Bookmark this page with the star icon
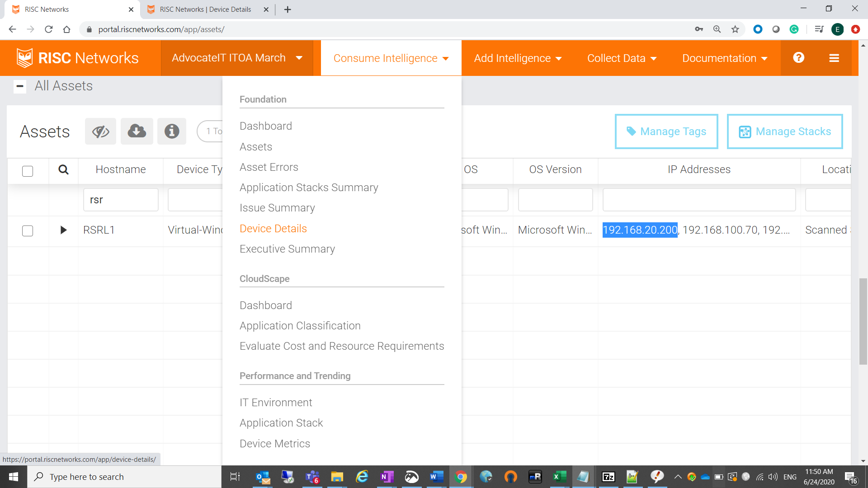Viewport: 868px width, 488px height. coord(735,29)
